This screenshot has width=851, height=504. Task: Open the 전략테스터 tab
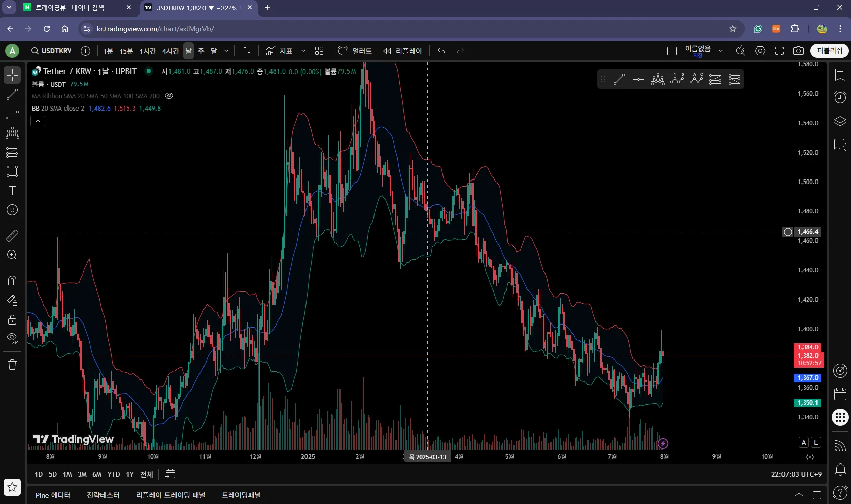click(x=103, y=495)
